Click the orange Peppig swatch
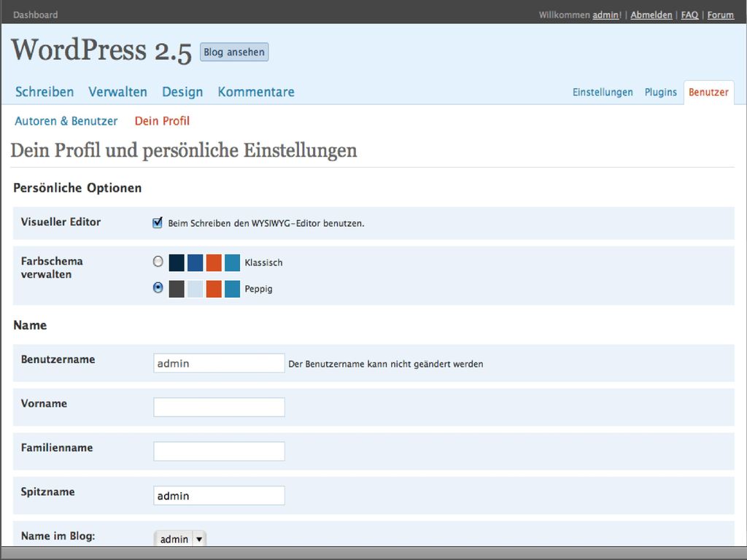This screenshot has width=747, height=560. 214,289
